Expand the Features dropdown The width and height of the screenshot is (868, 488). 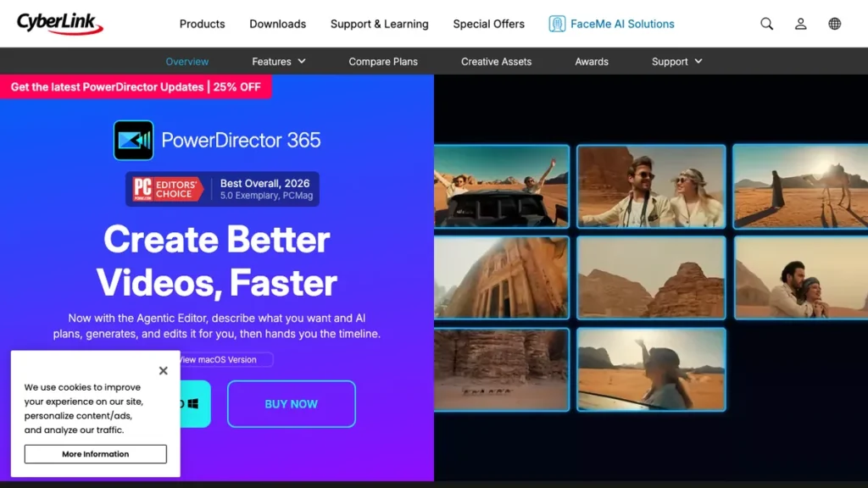point(278,61)
